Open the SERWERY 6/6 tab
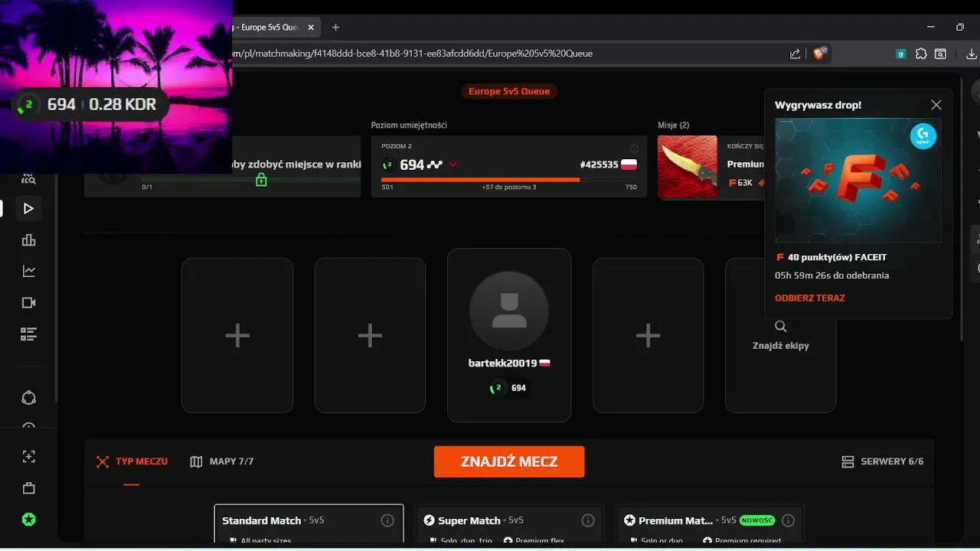This screenshot has height=551, width=980. [x=882, y=461]
